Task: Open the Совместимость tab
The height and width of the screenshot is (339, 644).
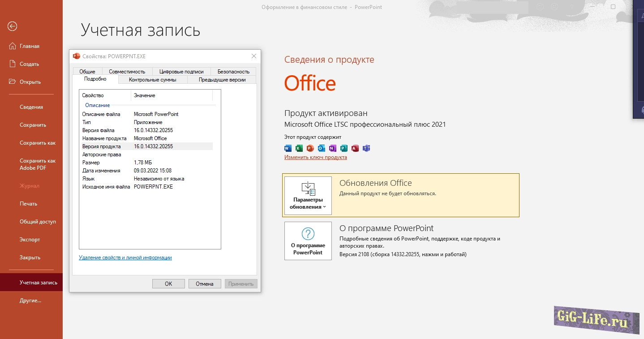Action: [x=127, y=71]
